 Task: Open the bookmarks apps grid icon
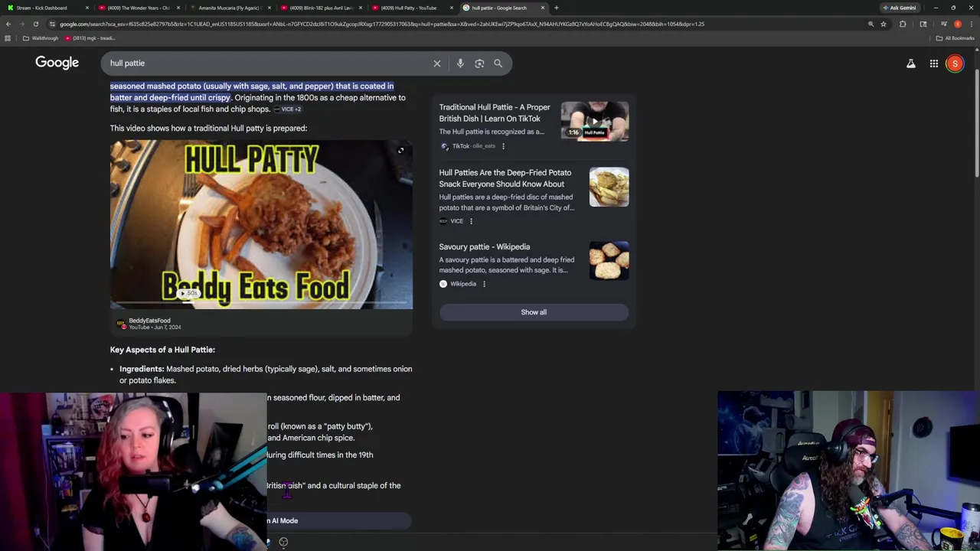point(8,38)
